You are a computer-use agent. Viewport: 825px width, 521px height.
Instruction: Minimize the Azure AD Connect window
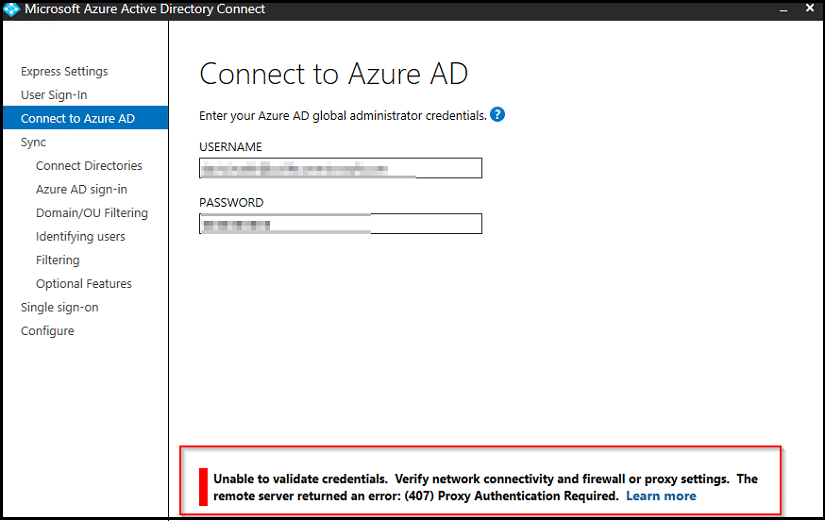click(783, 9)
